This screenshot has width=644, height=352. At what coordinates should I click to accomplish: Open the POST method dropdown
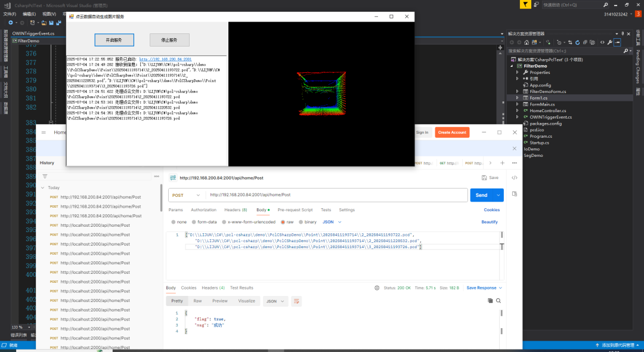pos(186,195)
